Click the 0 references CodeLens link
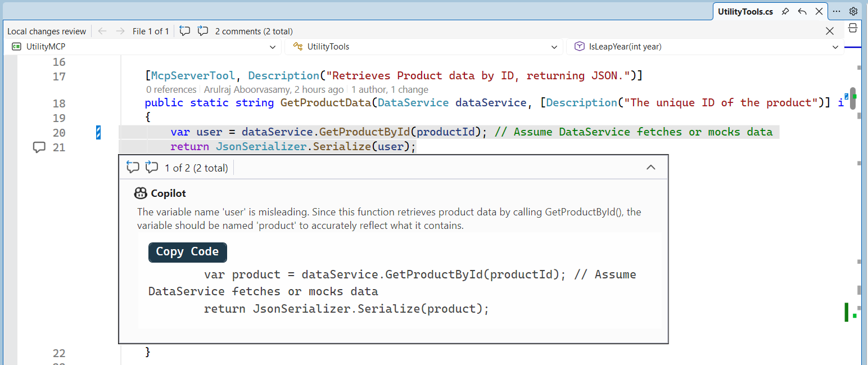 tap(171, 89)
